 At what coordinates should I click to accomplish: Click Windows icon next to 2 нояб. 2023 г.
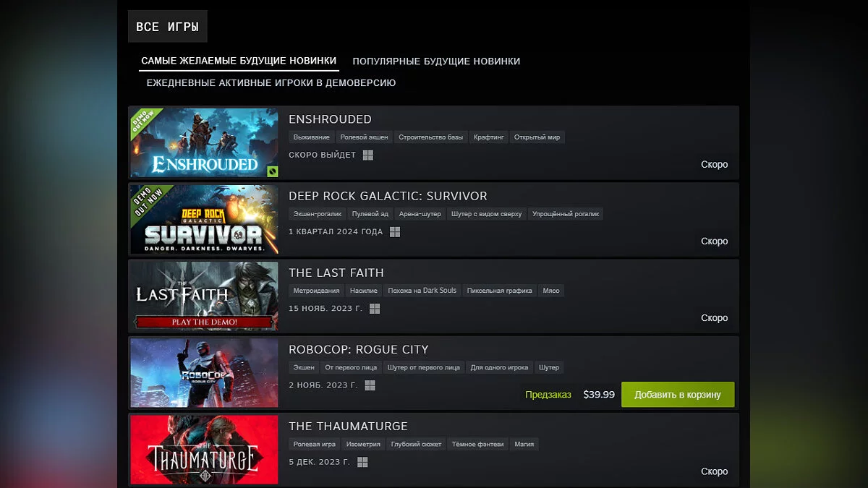coord(370,385)
